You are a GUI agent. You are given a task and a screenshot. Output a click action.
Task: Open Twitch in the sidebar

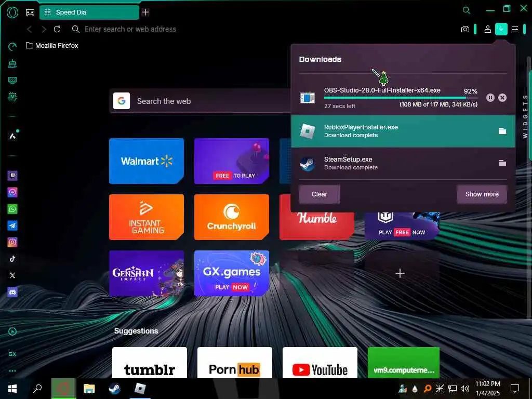(12, 176)
